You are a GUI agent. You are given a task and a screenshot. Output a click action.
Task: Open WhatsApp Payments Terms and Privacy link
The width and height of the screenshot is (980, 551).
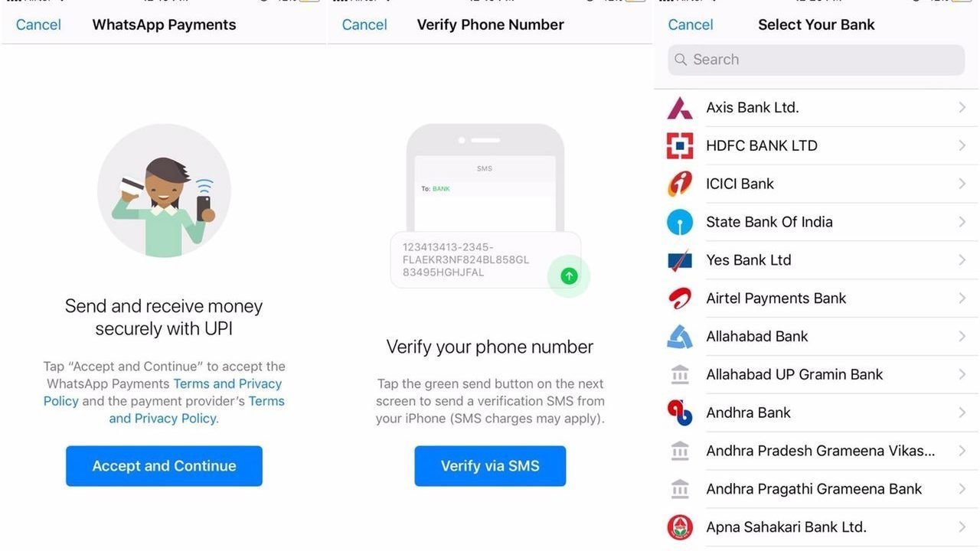(x=162, y=392)
